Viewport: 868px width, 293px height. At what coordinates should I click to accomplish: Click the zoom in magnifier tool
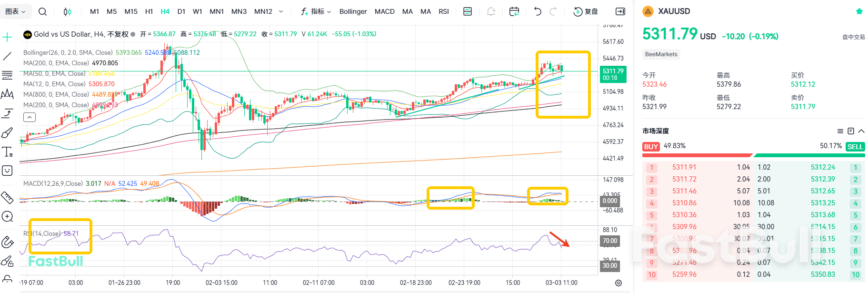click(x=7, y=217)
